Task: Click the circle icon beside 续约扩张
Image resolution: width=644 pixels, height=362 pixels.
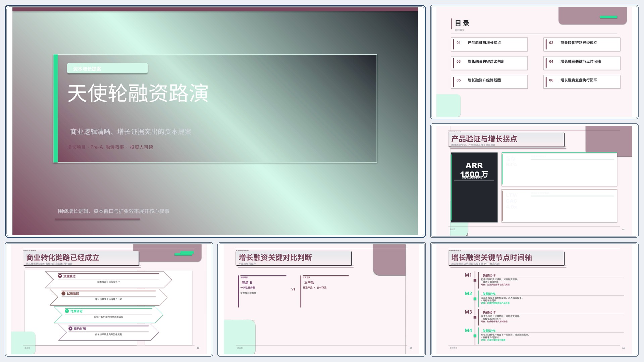Action: (70, 328)
